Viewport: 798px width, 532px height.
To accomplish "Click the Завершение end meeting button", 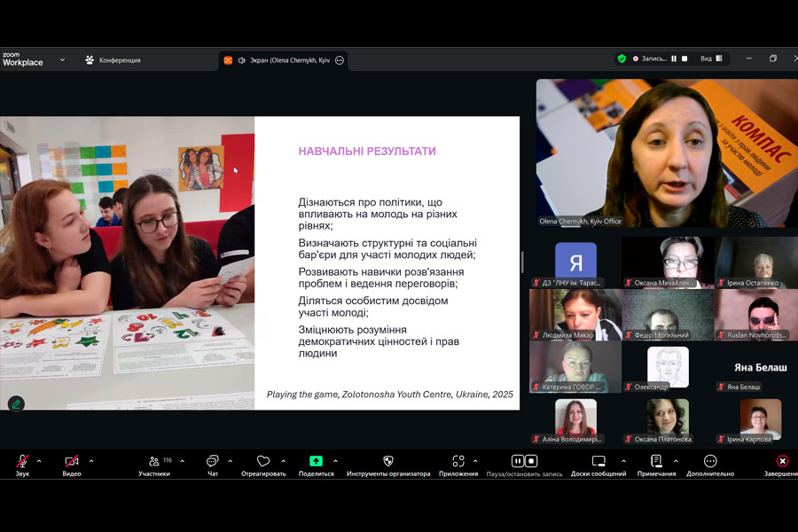I will click(x=782, y=462).
